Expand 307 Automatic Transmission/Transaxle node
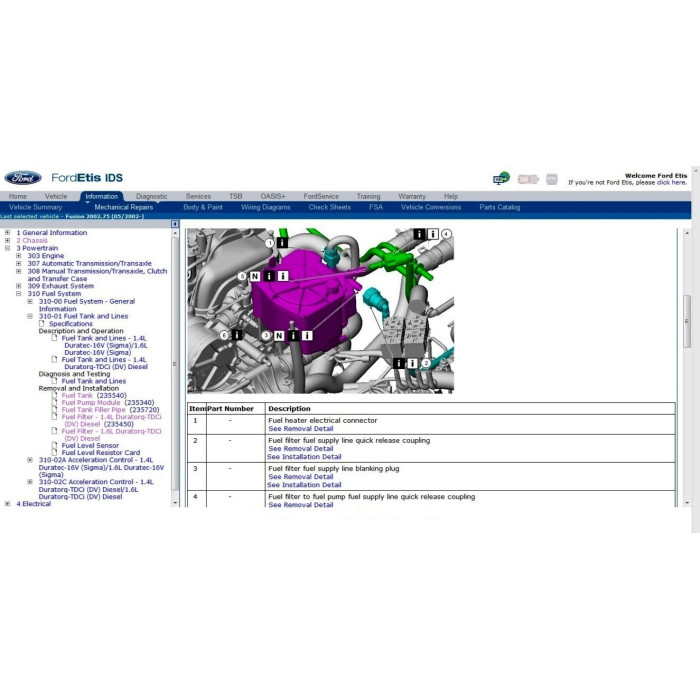700x700 pixels. [x=18, y=263]
